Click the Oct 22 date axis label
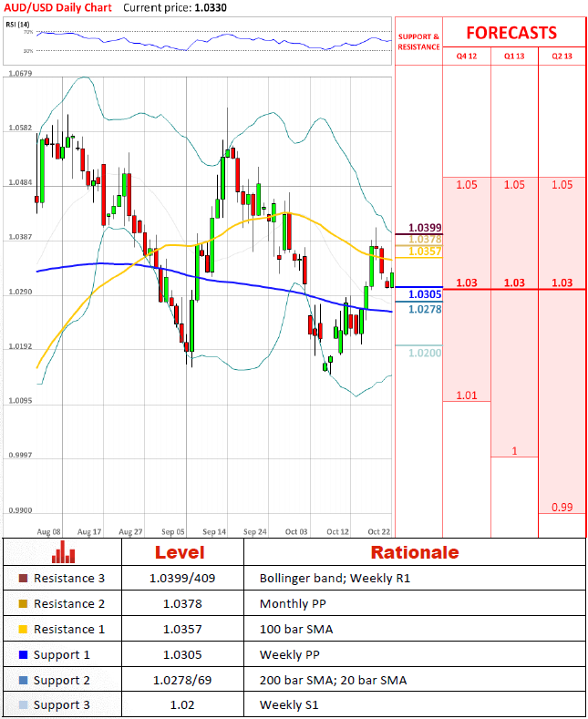Image resolution: width=588 pixels, height=719 pixels. (379, 532)
